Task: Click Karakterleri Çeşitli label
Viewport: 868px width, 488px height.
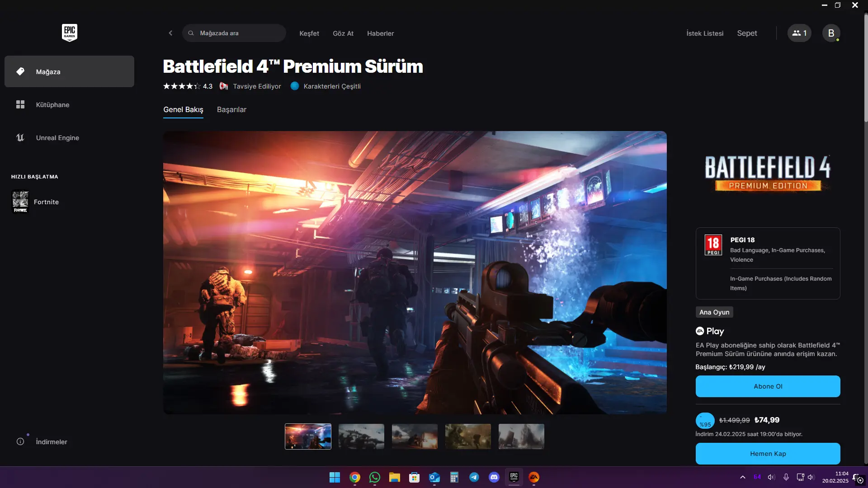Action: coord(332,86)
